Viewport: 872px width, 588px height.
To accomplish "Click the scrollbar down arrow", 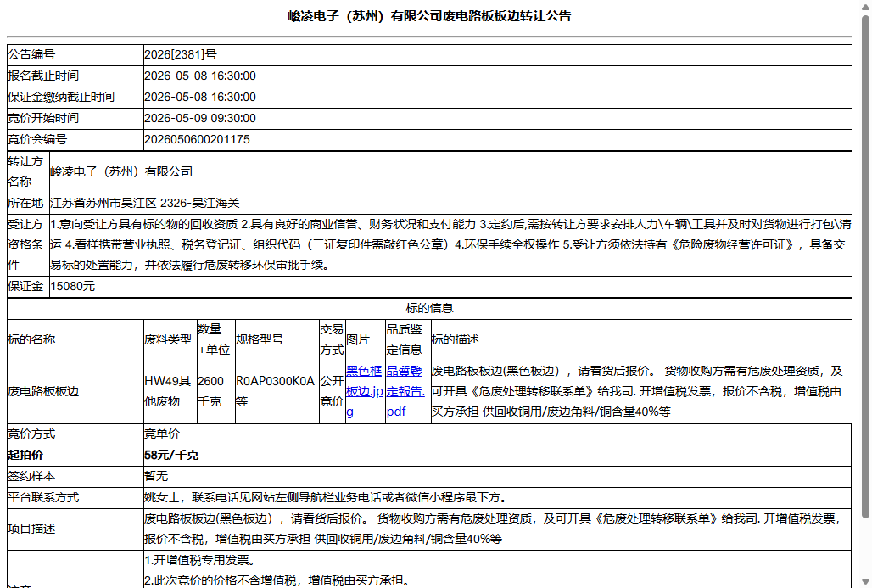I will tap(865, 581).
